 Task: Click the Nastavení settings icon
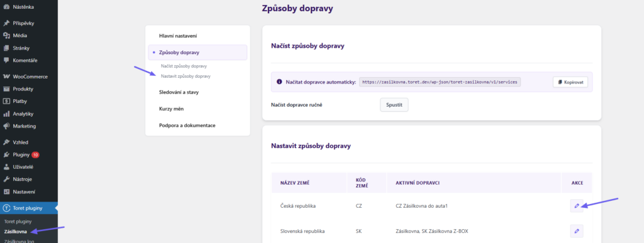6,192
